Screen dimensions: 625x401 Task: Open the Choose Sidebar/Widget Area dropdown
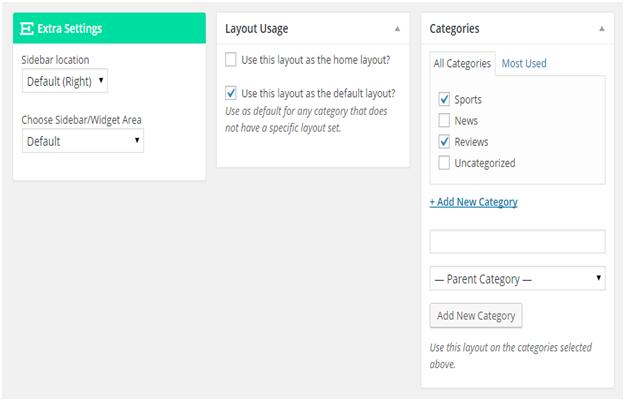click(83, 141)
